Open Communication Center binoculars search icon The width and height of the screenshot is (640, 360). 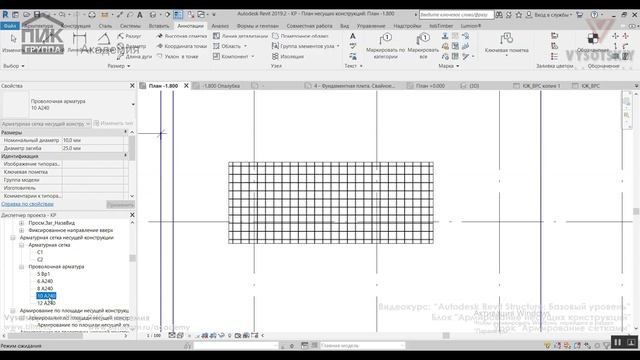pyautogui.click(x=499, y=15)
